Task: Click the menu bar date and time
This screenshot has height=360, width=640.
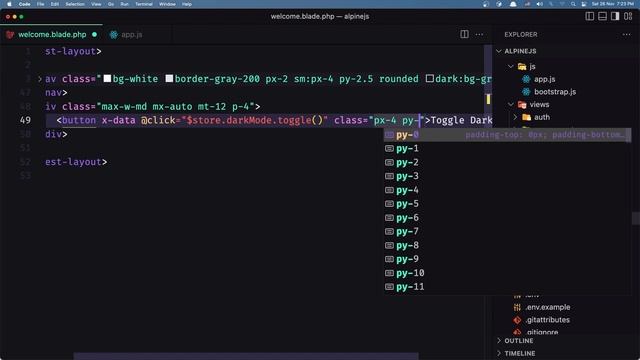Action: 613,4
